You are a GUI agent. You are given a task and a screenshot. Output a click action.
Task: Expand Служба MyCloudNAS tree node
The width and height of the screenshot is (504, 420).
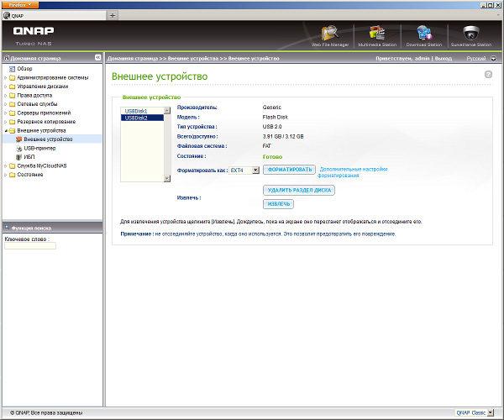pyautogui.click(x=6, y=166)
